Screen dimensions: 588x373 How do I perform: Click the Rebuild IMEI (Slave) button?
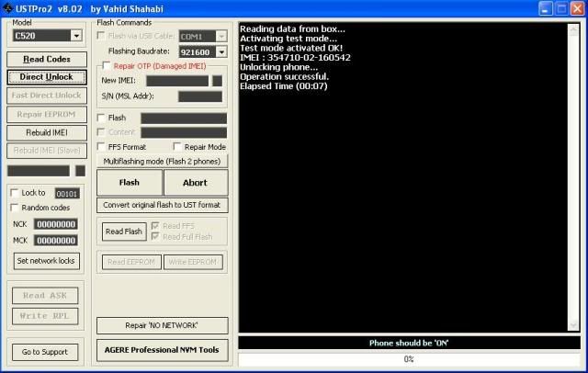(x=47, y=151)
